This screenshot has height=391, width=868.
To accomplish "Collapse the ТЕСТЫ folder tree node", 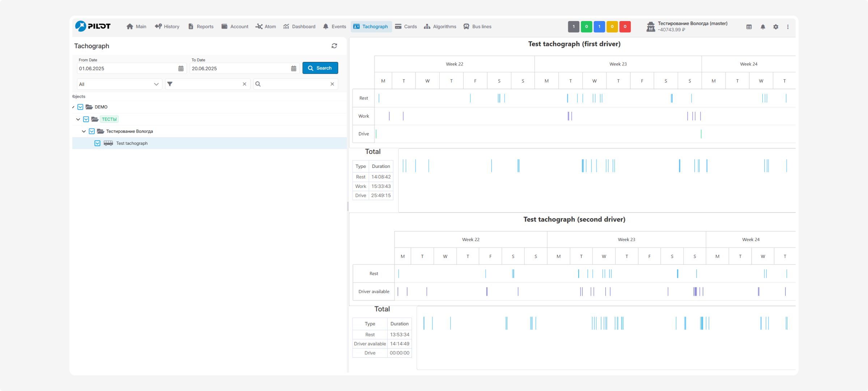I will 78,119.
